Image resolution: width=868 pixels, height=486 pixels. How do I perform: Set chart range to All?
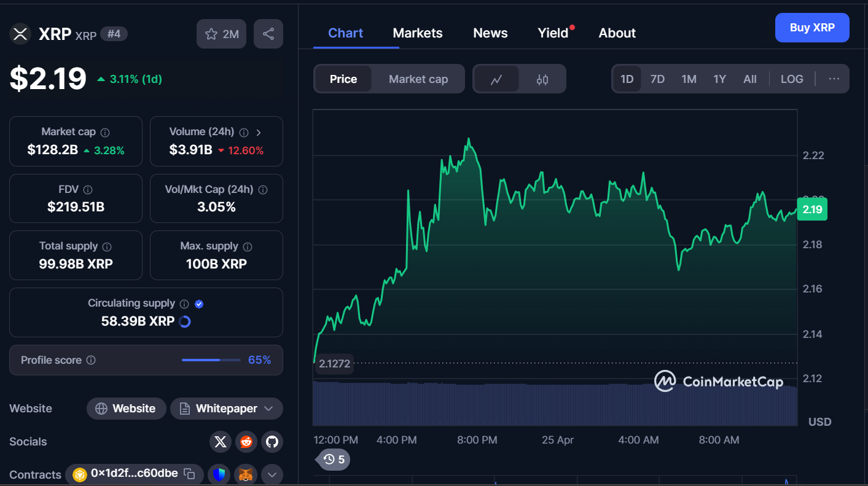click(x=750, y=79)
